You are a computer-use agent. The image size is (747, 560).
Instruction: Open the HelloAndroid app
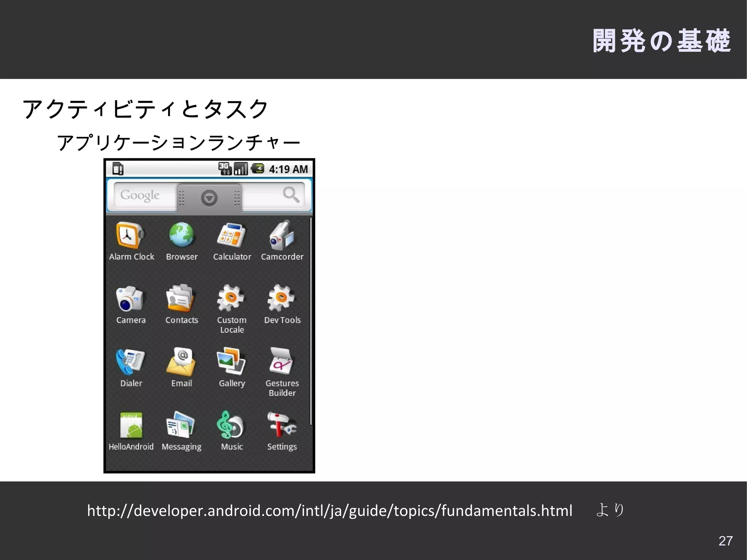131,431
